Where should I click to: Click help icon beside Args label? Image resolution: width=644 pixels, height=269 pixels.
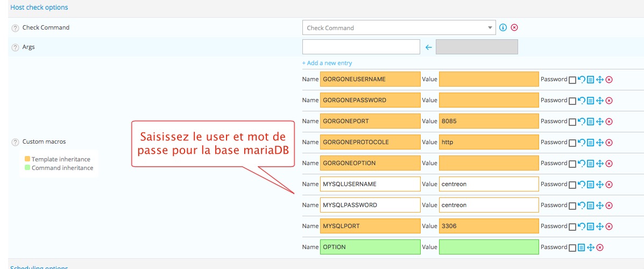coord(15,47)
